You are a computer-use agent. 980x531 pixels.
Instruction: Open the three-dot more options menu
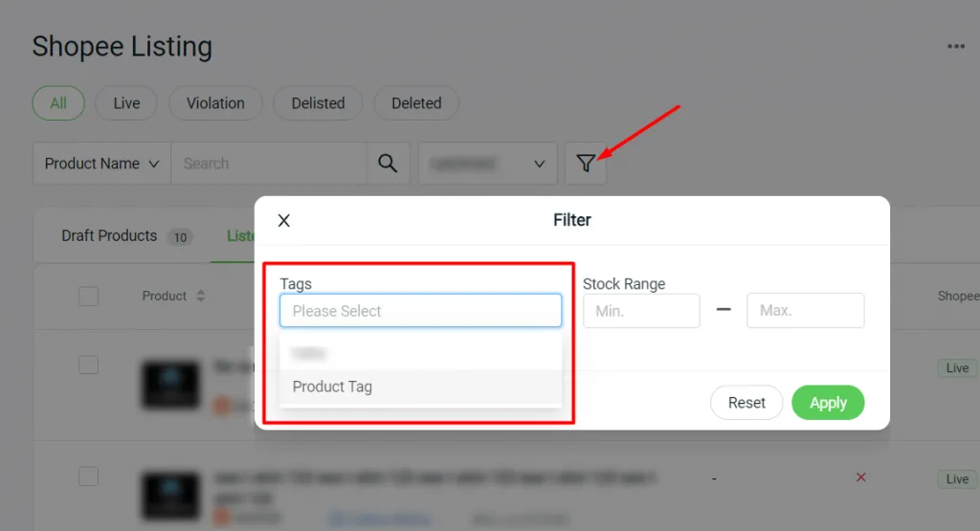click(955, 46)
